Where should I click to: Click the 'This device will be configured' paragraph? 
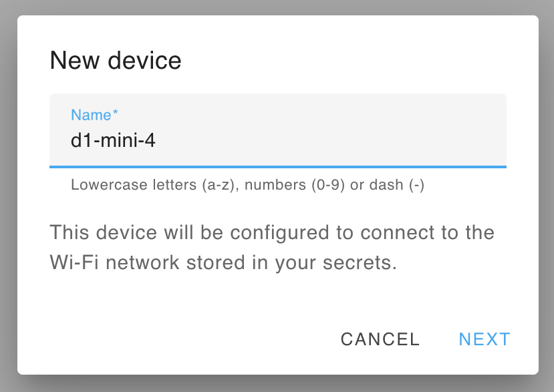point(272,233)
